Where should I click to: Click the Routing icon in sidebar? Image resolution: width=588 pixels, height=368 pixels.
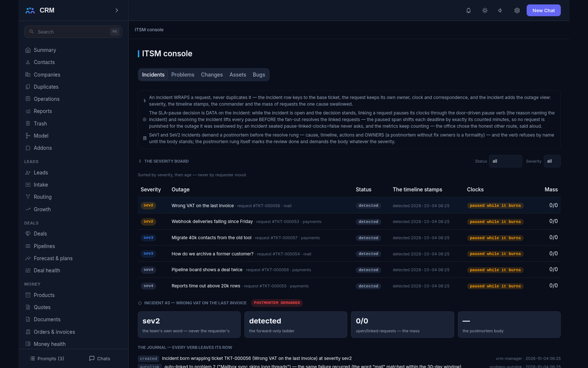click(x=28, y=197)
